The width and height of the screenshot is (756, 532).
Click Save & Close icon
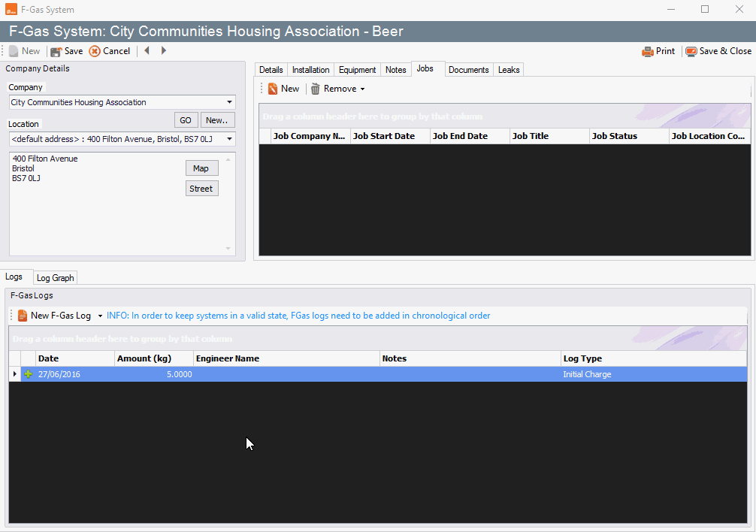point(691,52)
